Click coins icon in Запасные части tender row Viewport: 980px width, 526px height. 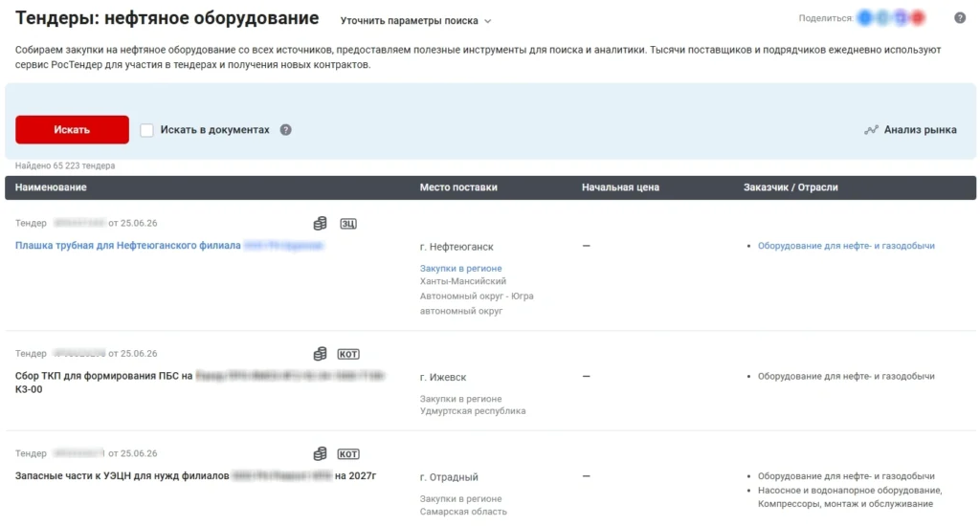pyautogui.click(x=320, y=453)
